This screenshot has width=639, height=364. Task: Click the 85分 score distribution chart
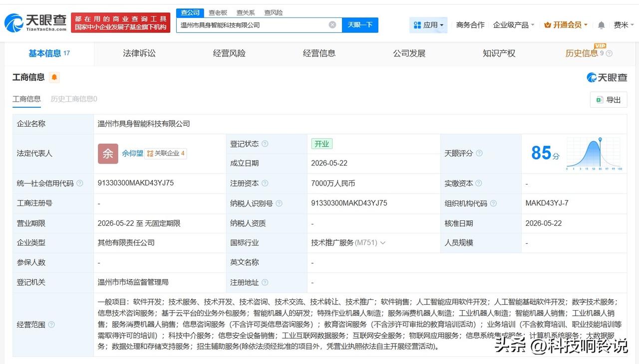click(x=594, y=154)
